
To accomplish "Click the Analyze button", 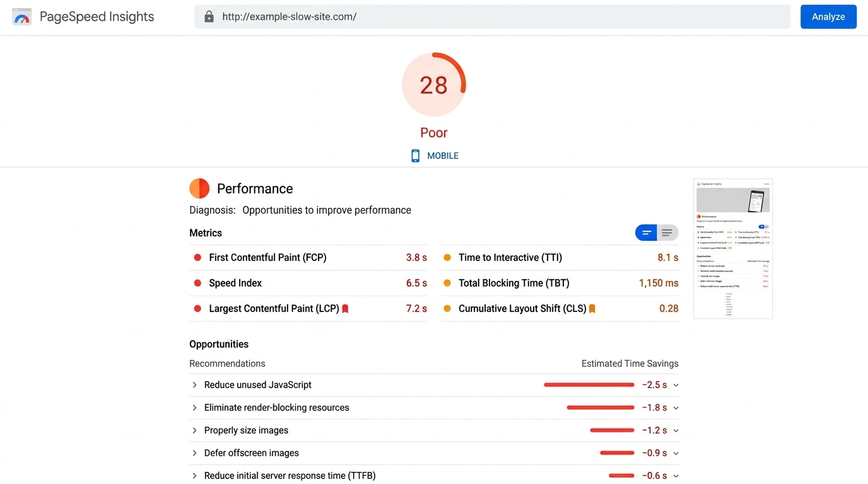I will click(x=828, y=17).
